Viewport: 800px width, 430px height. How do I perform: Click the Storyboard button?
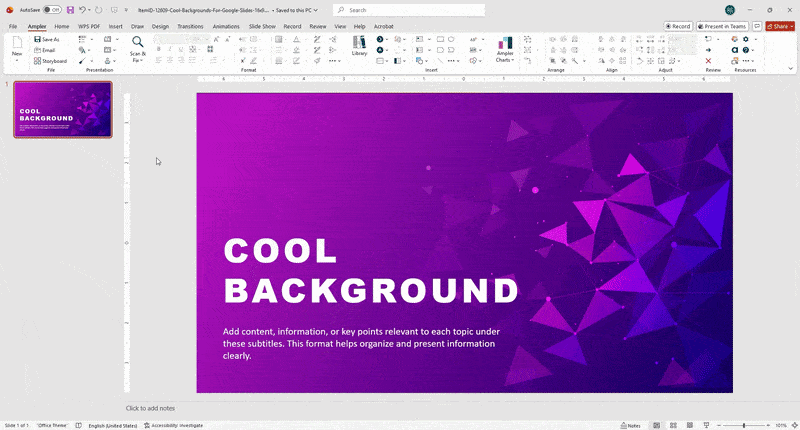[x=51, y=61]
